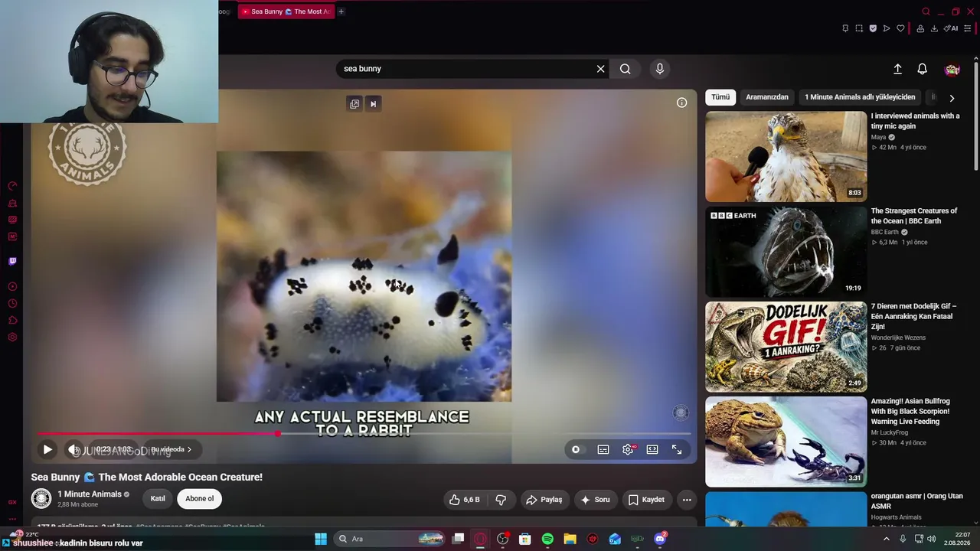980x551 pixels.
Task: Subscribe with Abone ol button
Action: pyautogui.click(x=199, y=499)
